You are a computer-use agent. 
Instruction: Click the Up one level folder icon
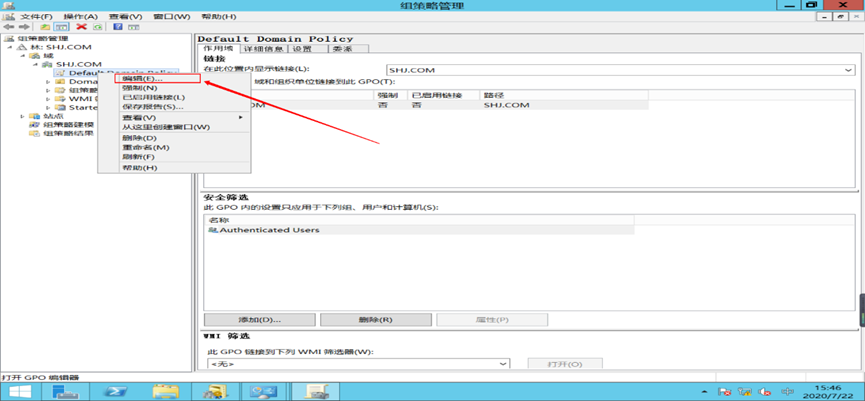pyautogui.click(x=46, y=26)
